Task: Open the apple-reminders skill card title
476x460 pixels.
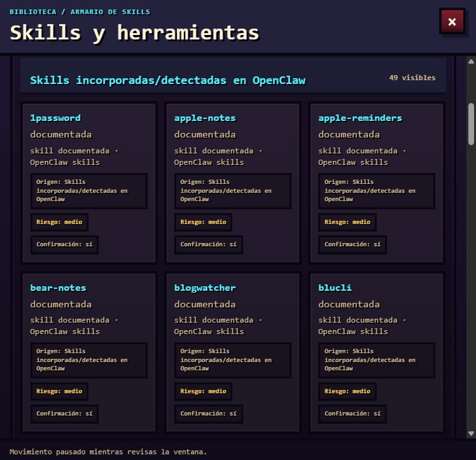Action: point(360,118)
